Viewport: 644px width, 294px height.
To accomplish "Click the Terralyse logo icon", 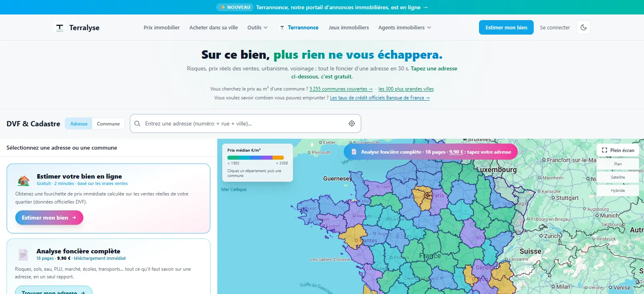I will tap(60, 27).
